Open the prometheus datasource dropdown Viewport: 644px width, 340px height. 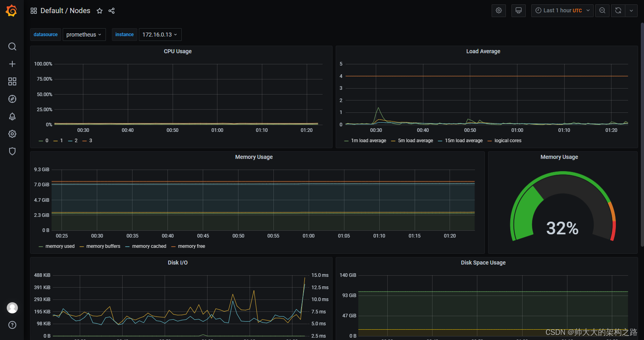pyautogui.click(x=84, y=35)
